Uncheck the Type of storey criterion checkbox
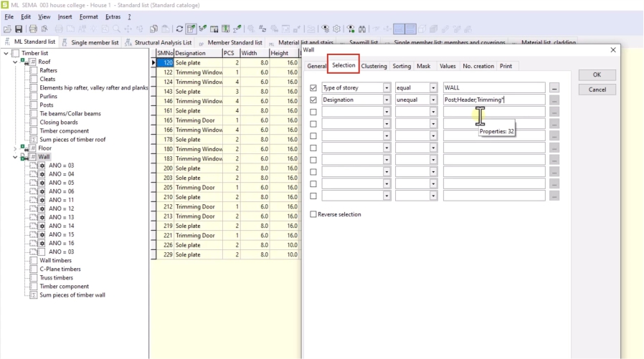Image resolution: width=644 pixels, height=359 pixels. (313, 88)
